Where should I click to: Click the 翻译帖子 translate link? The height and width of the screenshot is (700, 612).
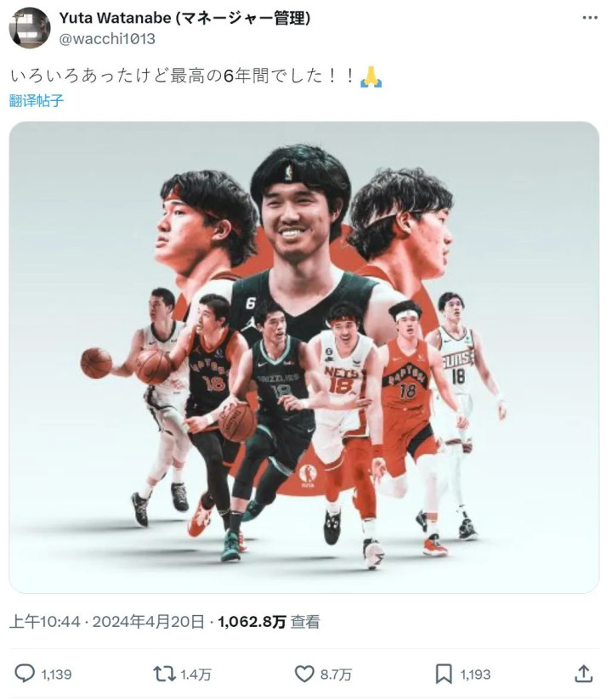(x=37, y=100)
